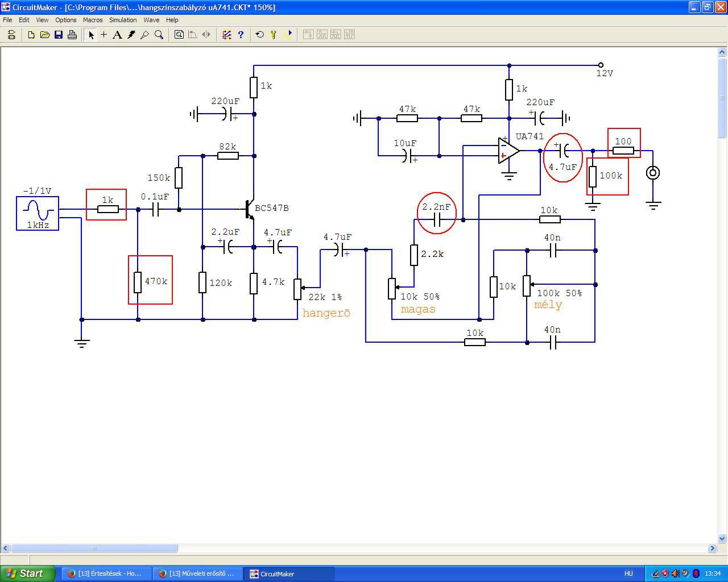Screen dimensions: 728x582
Task: Click the horizontal scrollbar thumb
Action: tap(94, 548)
